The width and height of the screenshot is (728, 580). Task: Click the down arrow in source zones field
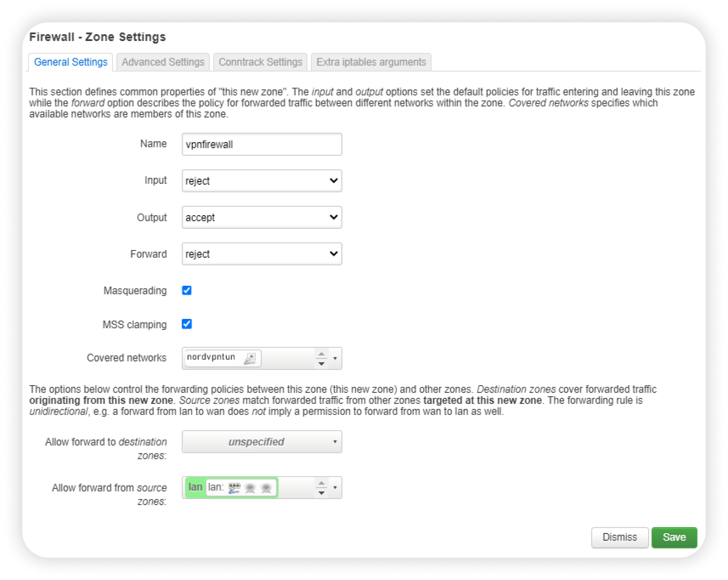coord(321,493)
